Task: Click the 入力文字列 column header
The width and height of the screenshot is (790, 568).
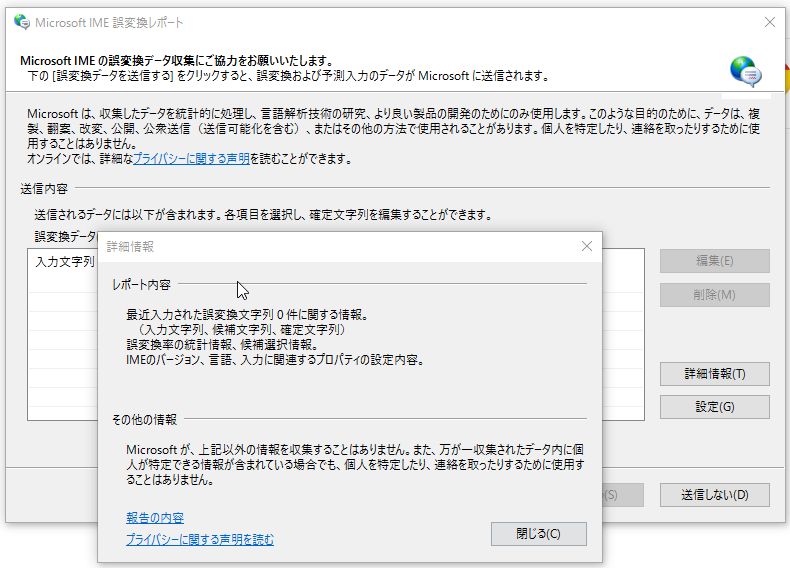Action: [64, 262]
